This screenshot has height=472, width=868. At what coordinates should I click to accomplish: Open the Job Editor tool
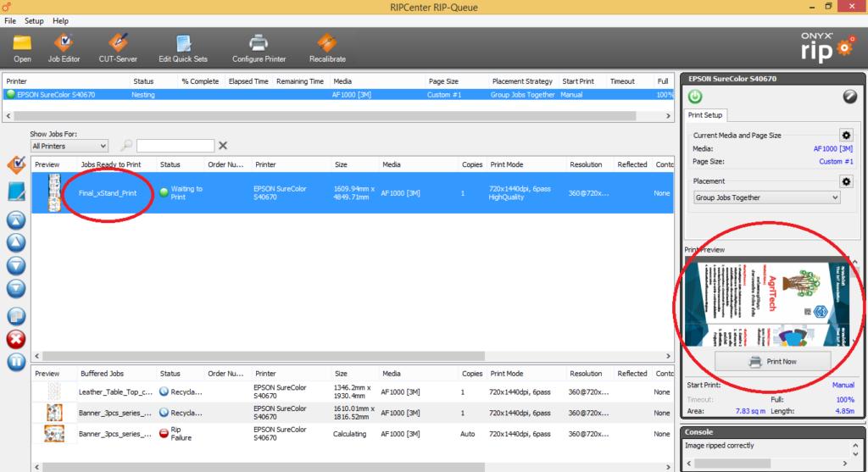pos(64,42)
